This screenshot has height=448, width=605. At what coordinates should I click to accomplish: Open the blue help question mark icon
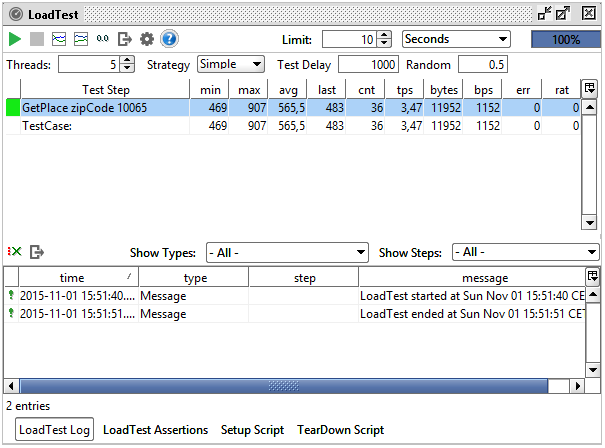point(169,39)
